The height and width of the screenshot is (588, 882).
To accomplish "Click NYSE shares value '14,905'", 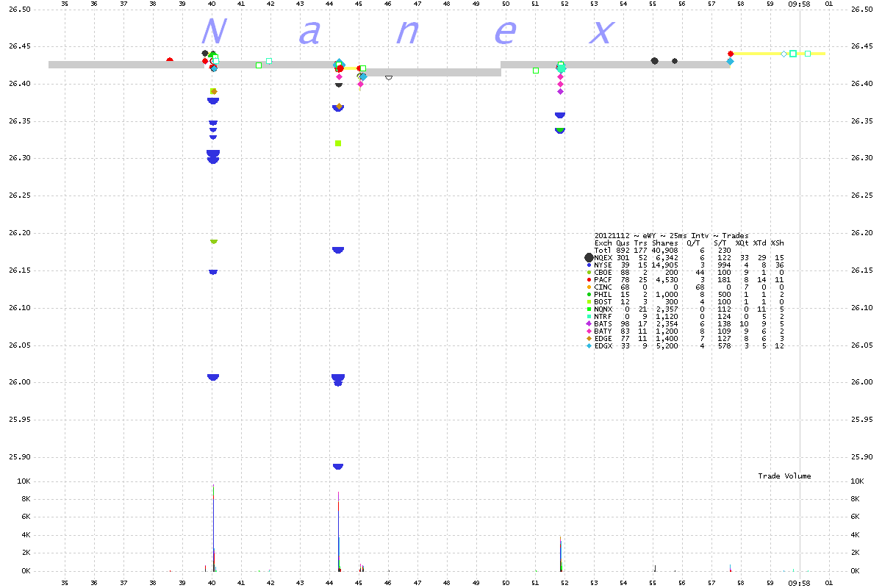I will [x=664, y=265].
